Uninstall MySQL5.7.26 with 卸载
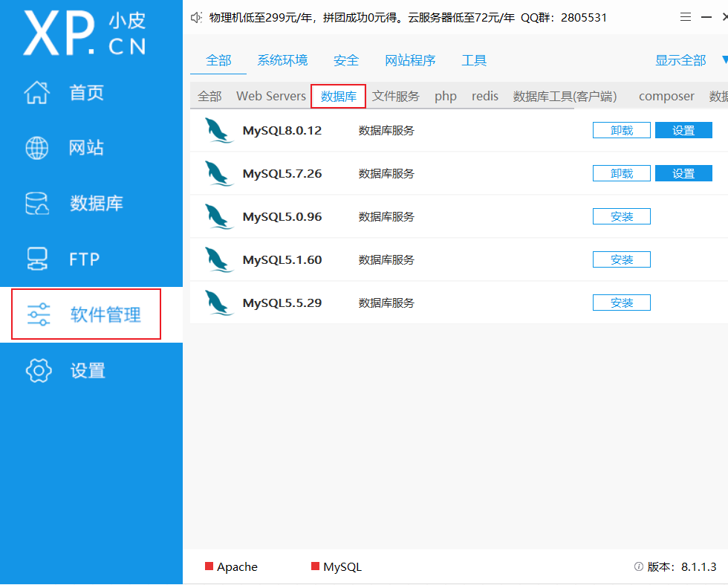728x585 pixels. (621, 173)
